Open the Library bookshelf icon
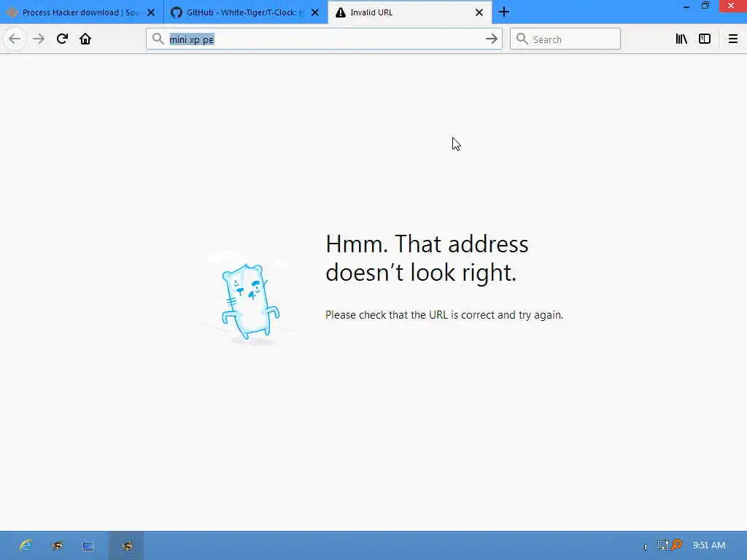Viewport: 747px width, 560px height. pos(681,39)
